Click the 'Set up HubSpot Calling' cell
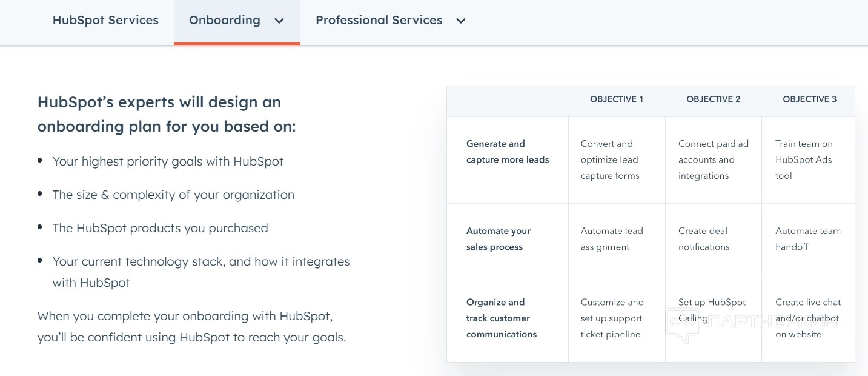Screen dimensions: 868x376 click(712, 310)
